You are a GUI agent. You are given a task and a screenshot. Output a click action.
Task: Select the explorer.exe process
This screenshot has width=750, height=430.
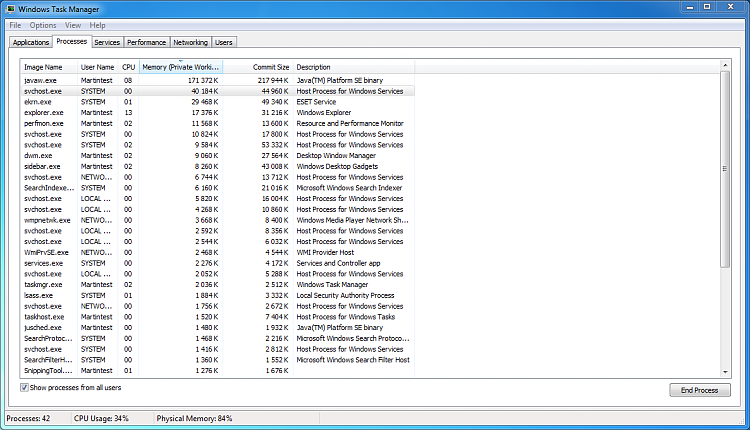(x=218, y=112)
